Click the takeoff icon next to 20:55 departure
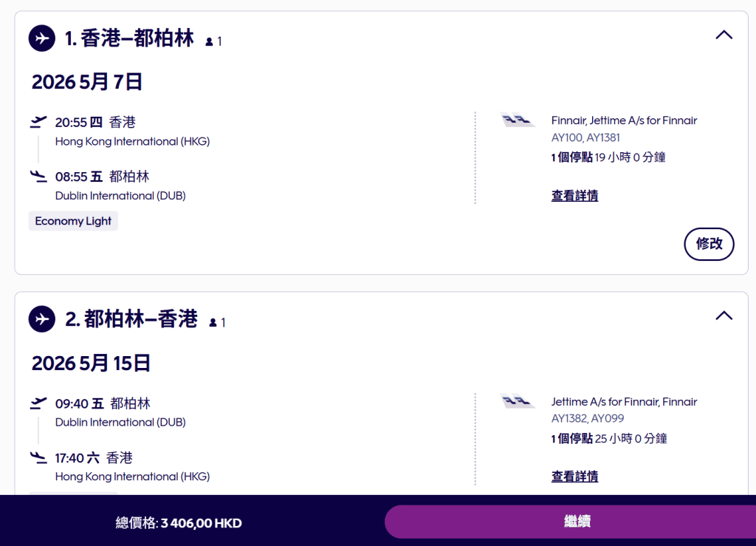Viewport: 756px width, 546px height. click(38, 122)
